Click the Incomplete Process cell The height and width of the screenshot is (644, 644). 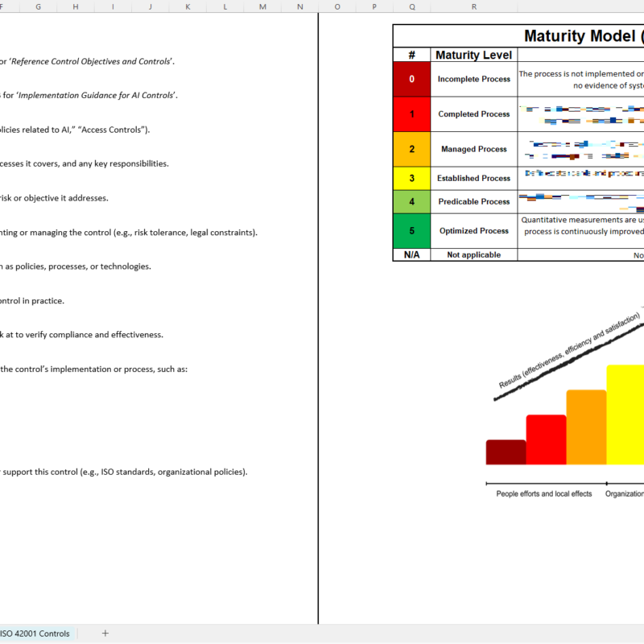coord(473,79)
